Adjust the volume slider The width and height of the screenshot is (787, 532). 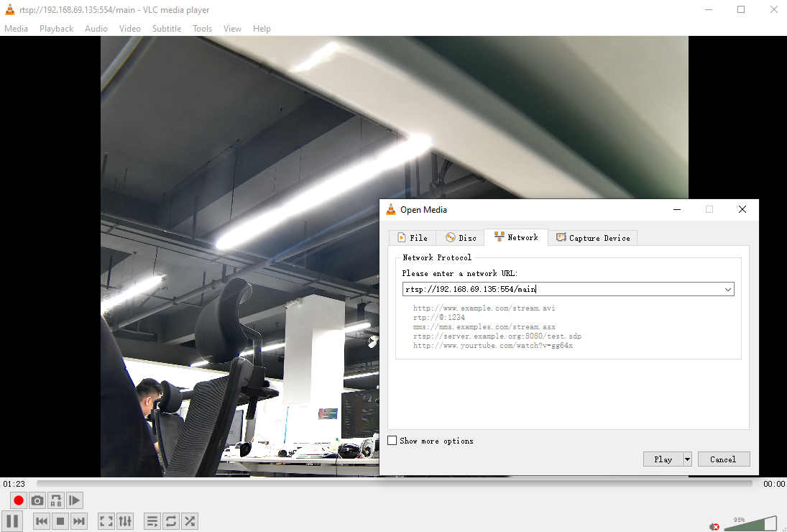(x=750, y=523)
